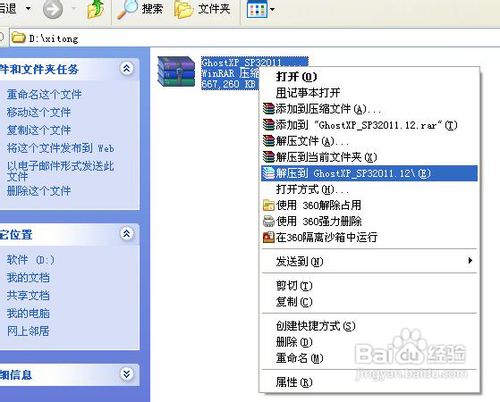Image resolution: width=500 pixels, height=402 pixels.
Task: Open the Search (搜索) toolbar button
Action: click(140, 9)
